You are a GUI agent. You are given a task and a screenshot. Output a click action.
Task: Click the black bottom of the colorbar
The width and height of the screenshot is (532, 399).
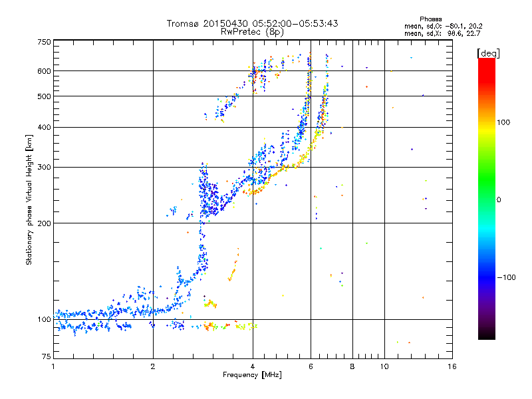(x=487, y=334)
